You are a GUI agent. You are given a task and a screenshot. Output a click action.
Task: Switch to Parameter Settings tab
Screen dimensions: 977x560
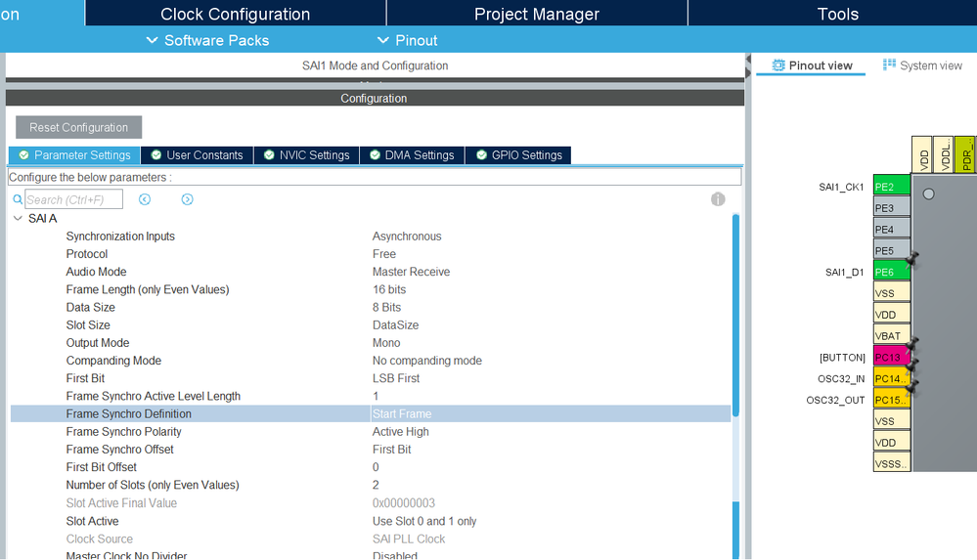click(x=74, y=155)
